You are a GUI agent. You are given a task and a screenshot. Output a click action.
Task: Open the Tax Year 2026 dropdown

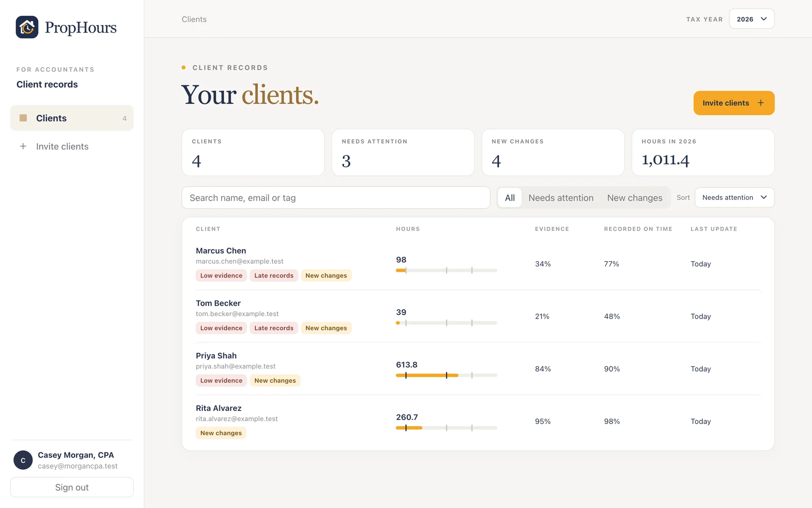[752, 19]
